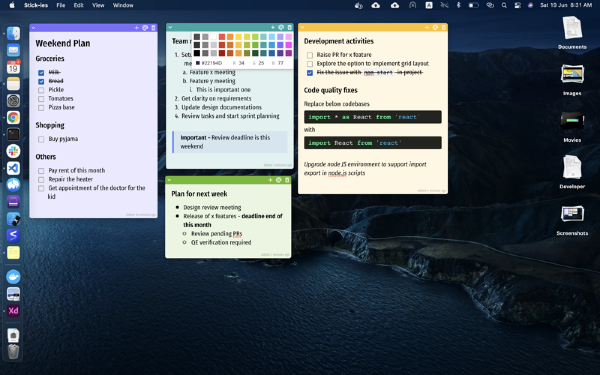The image size is (600, 375).
Task: Click the trash icon on yellow Development note
Action: point(443,28)
